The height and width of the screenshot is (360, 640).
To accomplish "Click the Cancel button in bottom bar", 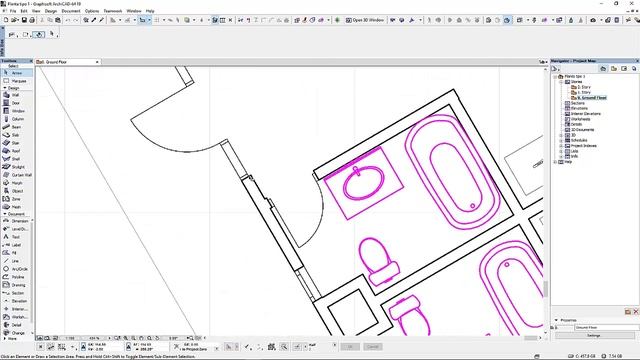I will coord(372,347).
